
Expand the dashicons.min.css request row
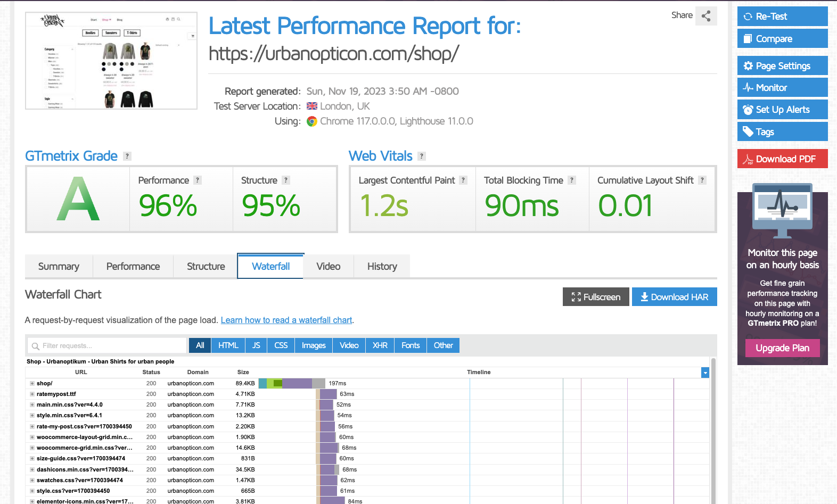coord(32,469)
